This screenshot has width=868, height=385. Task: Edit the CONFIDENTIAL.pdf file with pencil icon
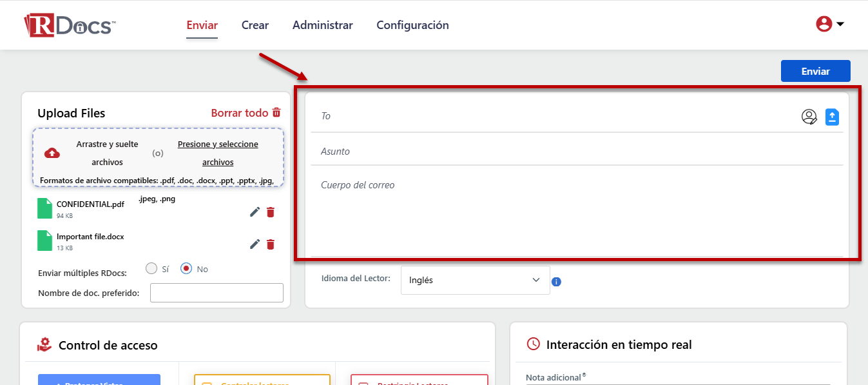pos(255,212)
